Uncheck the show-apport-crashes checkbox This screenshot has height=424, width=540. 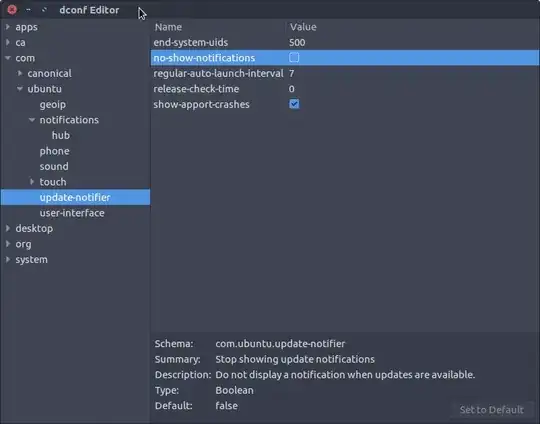click(294, 104)
